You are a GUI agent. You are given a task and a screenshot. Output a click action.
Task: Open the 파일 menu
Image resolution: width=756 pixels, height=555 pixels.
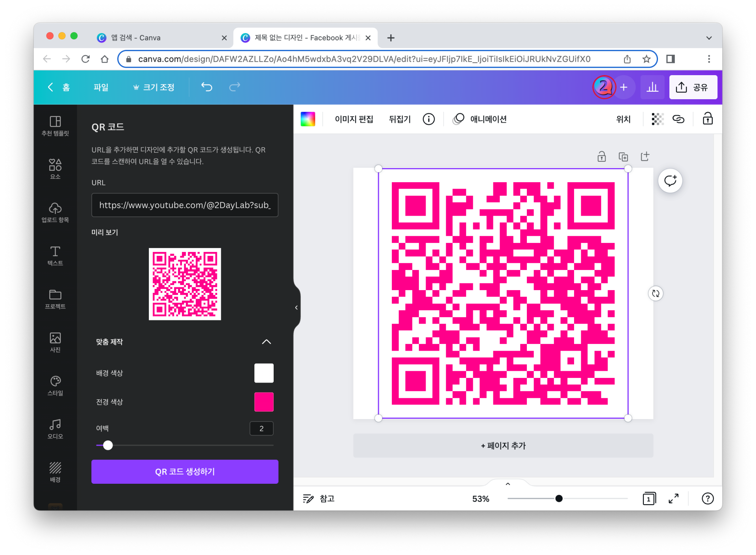[101, 87]
